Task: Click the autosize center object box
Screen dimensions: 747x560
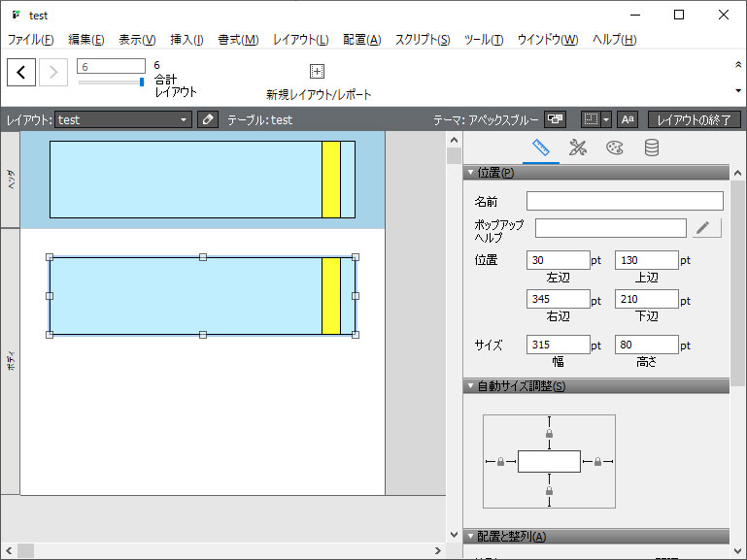Action: (549, 462)
